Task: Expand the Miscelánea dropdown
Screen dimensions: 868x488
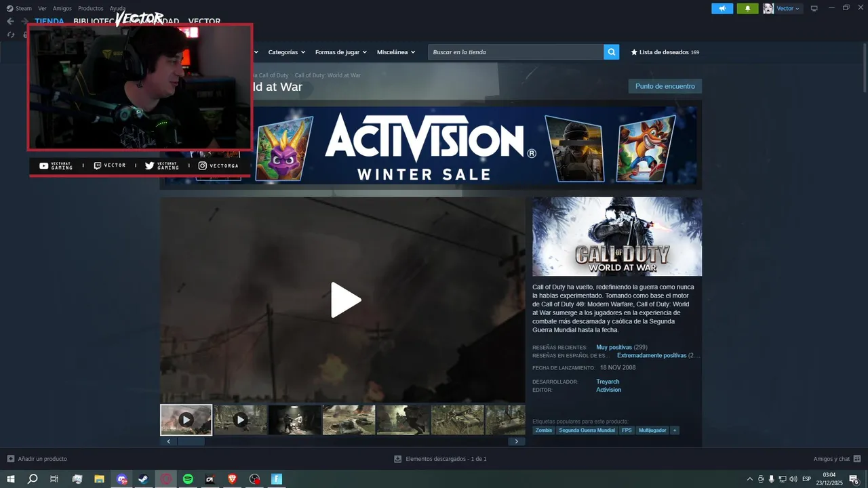Action: pos(396,52)
